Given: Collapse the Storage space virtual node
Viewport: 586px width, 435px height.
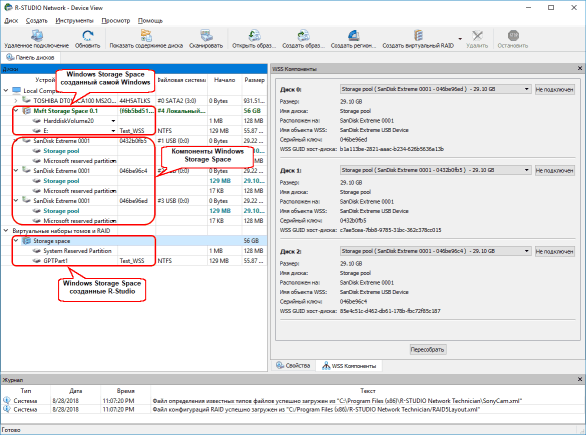Looking at the screenshot, I should click(x=16, y=241).
